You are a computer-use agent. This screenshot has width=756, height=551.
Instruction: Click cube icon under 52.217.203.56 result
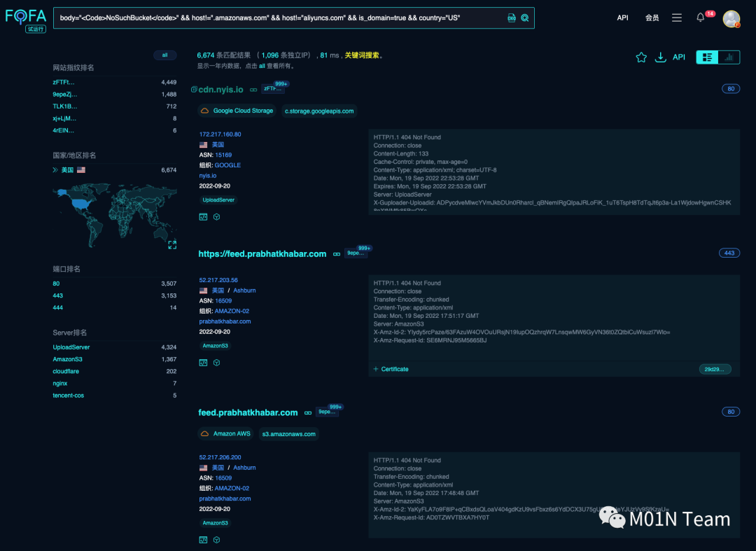pos(216,363)
